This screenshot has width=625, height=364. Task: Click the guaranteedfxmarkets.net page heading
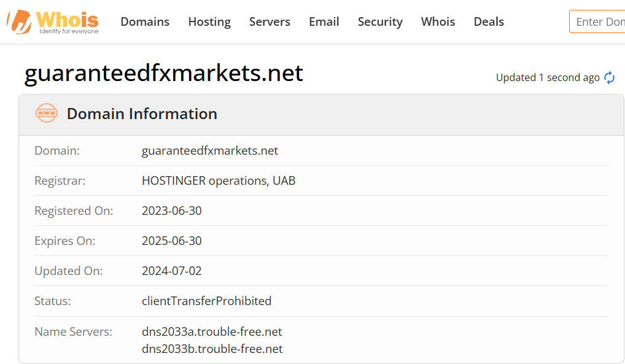click(x=164, y=74)
